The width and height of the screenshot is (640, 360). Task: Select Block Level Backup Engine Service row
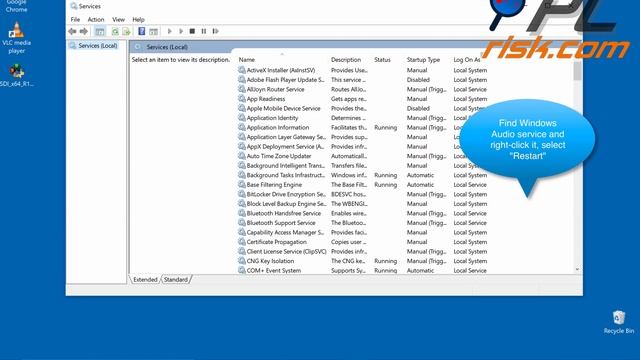362,204
